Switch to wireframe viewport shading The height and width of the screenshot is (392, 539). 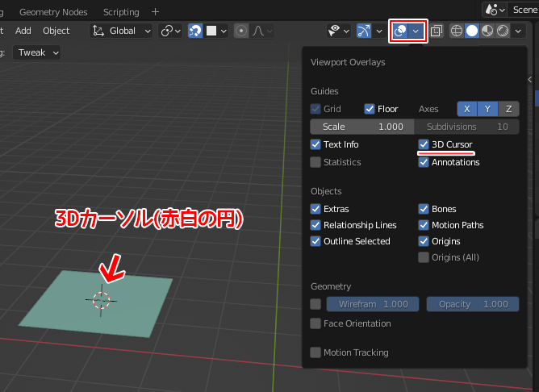point(458,31)
